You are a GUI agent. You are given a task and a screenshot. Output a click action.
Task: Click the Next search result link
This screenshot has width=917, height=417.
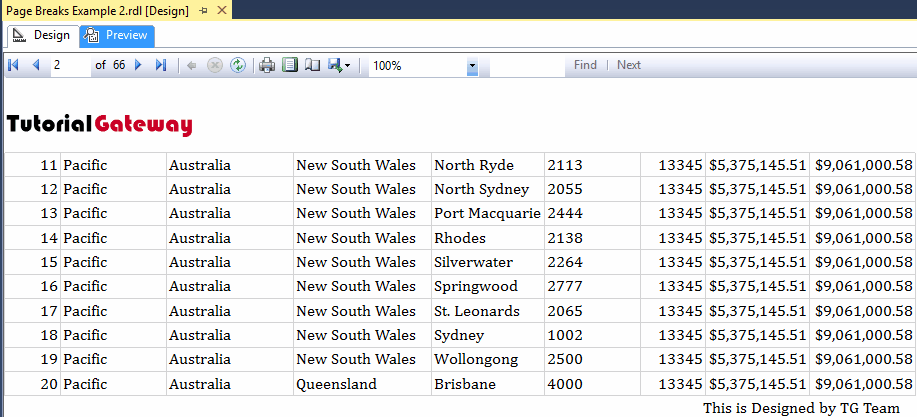(x=629, y=65)
